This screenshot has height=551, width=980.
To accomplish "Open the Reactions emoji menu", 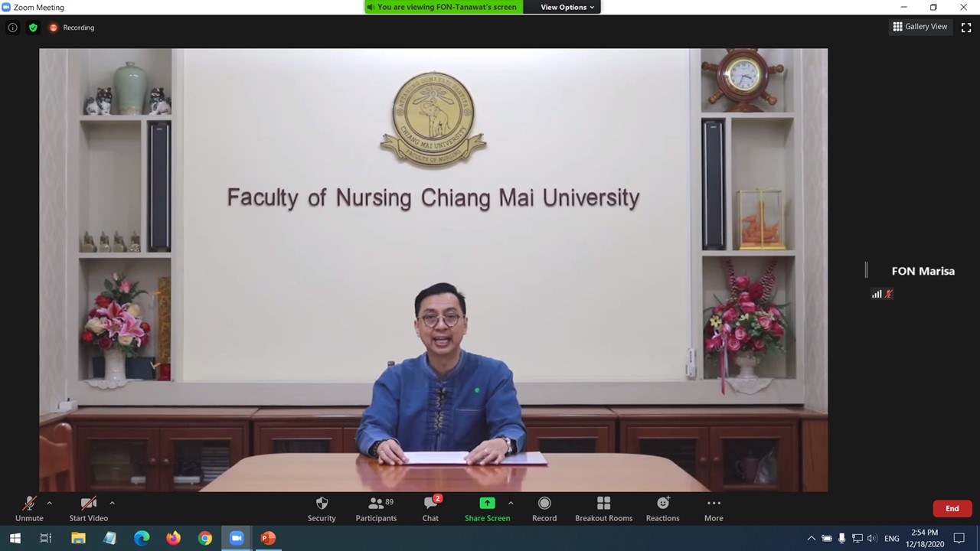I will coord(662,509).
